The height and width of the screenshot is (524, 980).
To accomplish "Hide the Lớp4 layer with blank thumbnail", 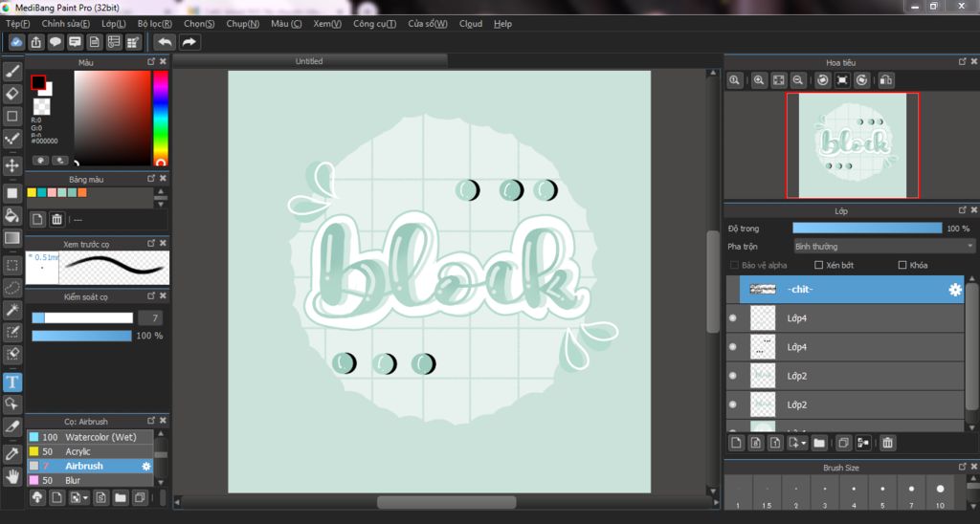I will coord(733,317).
